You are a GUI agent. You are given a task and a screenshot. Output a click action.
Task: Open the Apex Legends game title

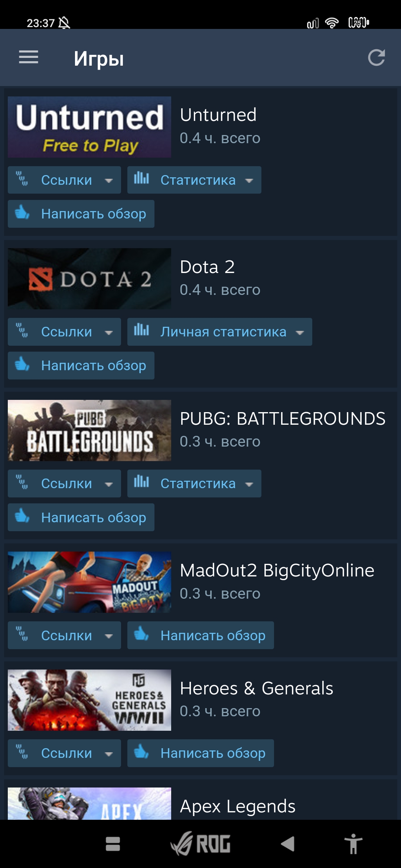pos(238,806)
